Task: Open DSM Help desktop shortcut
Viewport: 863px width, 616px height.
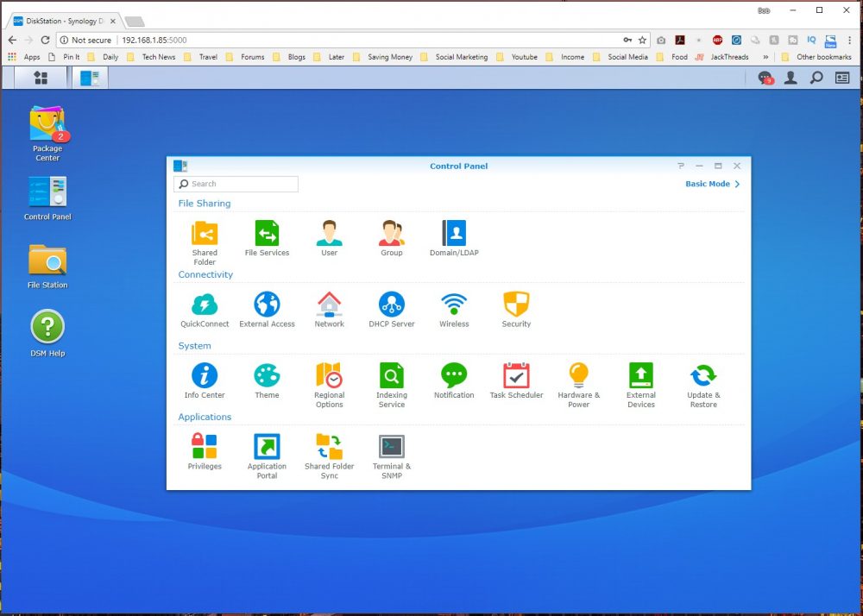Action: coord(47,334)
